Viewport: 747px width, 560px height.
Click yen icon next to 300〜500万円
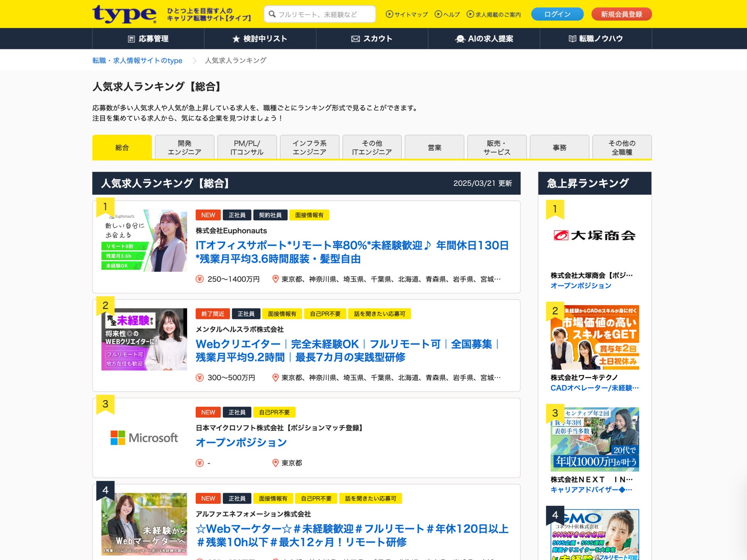200,378
